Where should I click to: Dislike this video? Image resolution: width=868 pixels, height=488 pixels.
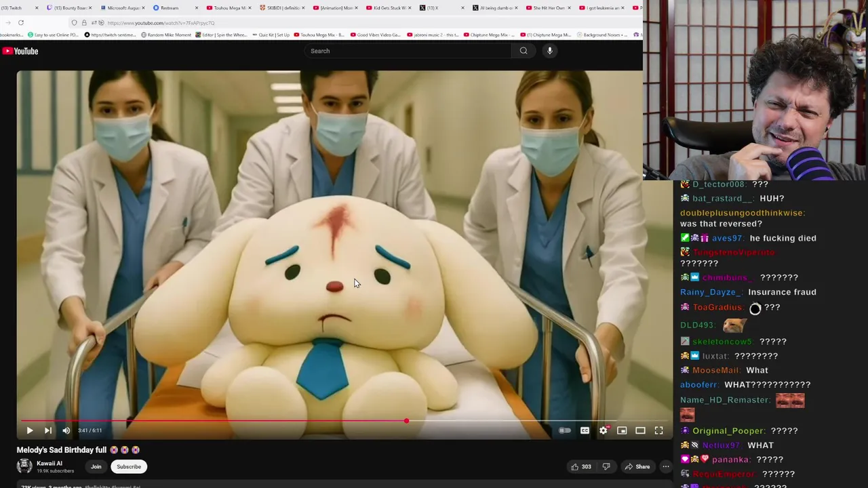[x=606, y=466]
